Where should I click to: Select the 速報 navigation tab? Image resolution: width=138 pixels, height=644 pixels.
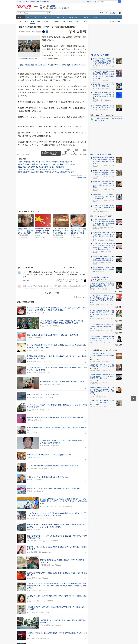[x=28, y=17]
